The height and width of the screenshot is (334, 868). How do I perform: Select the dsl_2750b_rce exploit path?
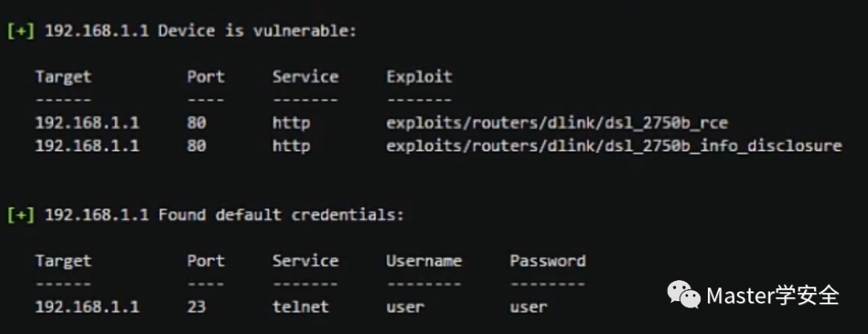(557, 123)
